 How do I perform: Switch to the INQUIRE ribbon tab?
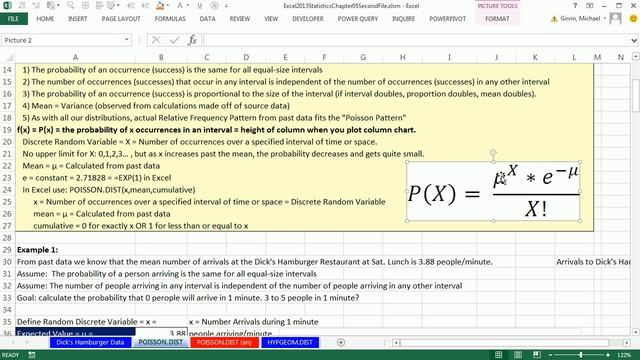point(403,19)
